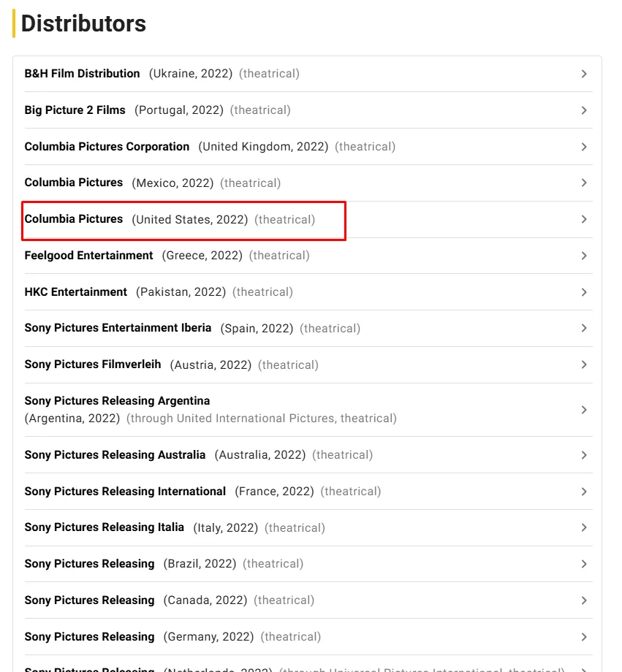Expand chevron on Sony Pictures Entertainment Iberia row
This screenshot has height=672, width=622.
pyautogui.click(x=584, y=328)
